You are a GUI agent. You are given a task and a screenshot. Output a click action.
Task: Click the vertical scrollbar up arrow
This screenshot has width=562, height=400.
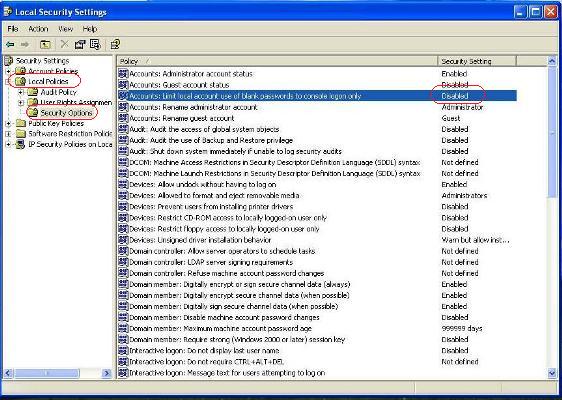pos(552,61)
